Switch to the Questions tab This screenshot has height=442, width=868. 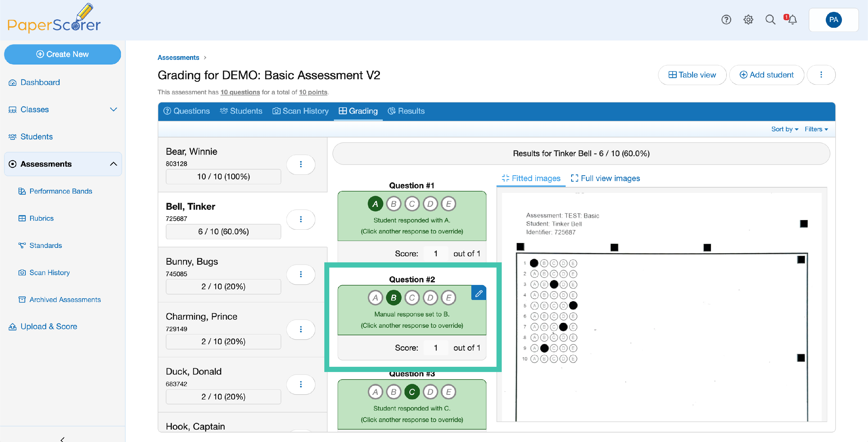click(x=186, y=111)
